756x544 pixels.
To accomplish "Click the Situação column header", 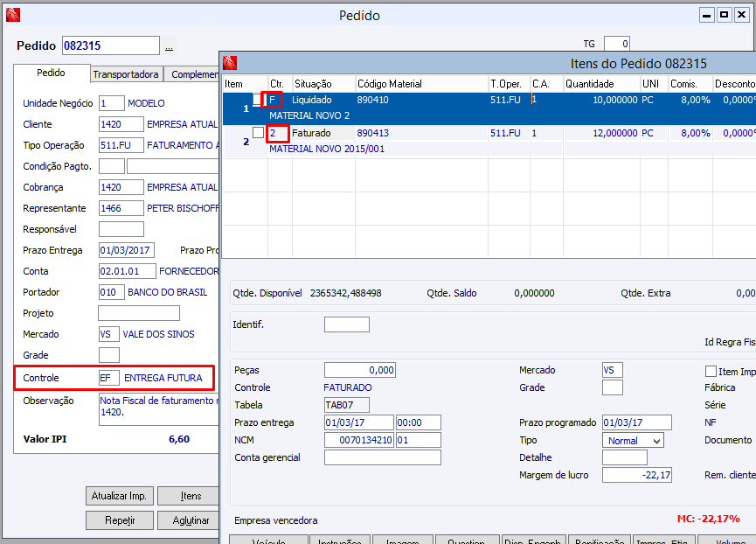I will [x=323, y=84].
